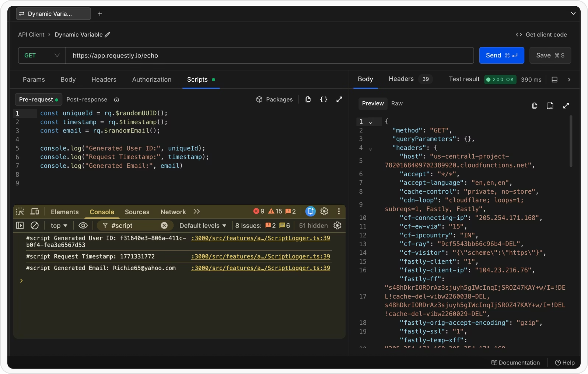Select the inspect element picker tool
This screenshot has height=374, width=588.
tap(20, 212)
